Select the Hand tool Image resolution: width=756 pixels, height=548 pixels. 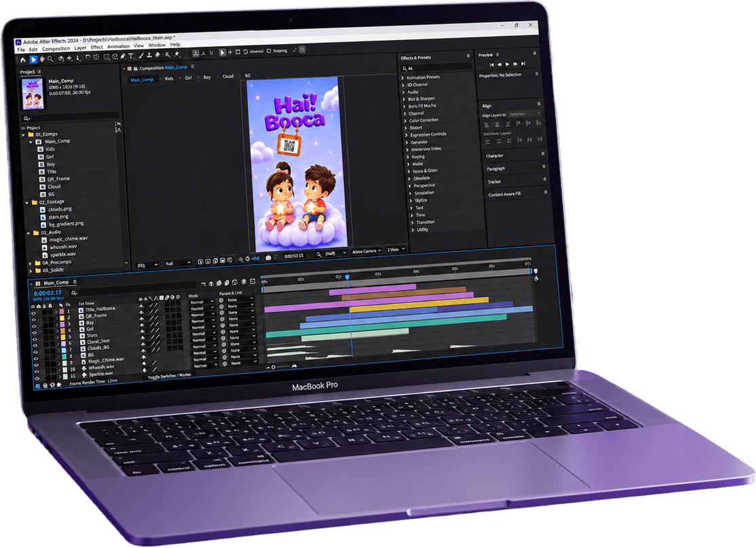tap(42, 59)
